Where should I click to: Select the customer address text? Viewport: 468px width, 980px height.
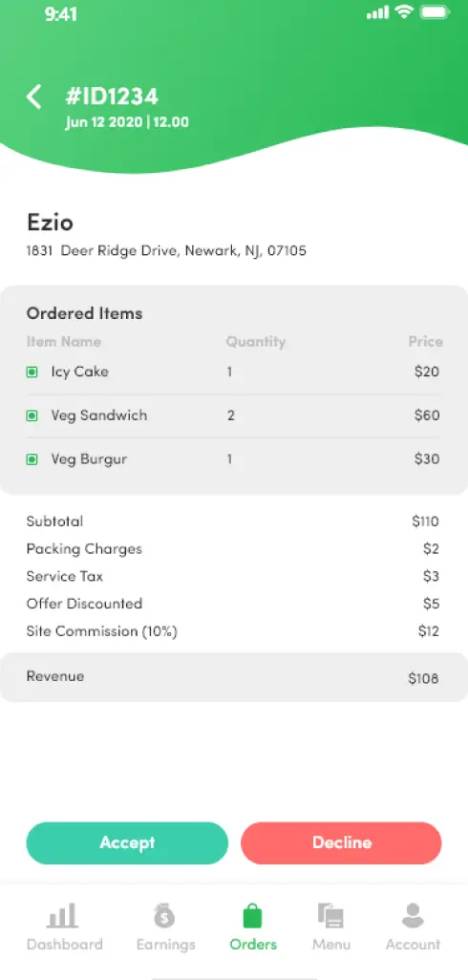click(x=166, y=251)
